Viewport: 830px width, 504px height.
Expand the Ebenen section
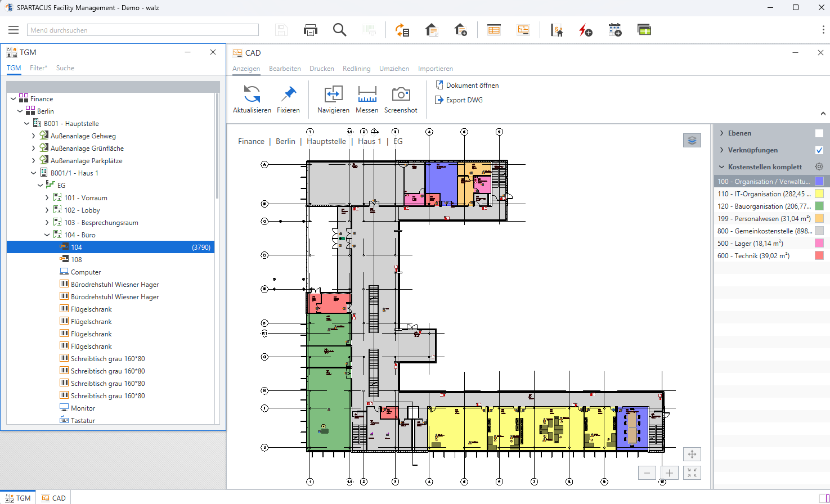[722, 133]
